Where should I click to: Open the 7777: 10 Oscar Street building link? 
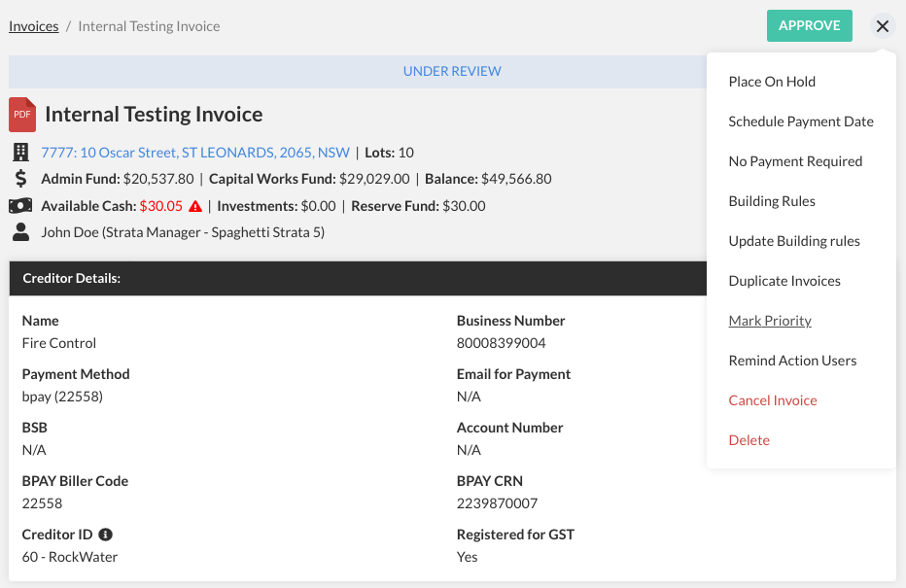[195, 153]
